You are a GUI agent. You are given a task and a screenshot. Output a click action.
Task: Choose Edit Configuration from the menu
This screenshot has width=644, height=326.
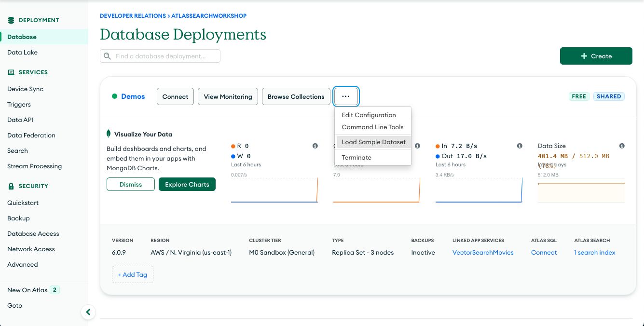coord(373,115)
